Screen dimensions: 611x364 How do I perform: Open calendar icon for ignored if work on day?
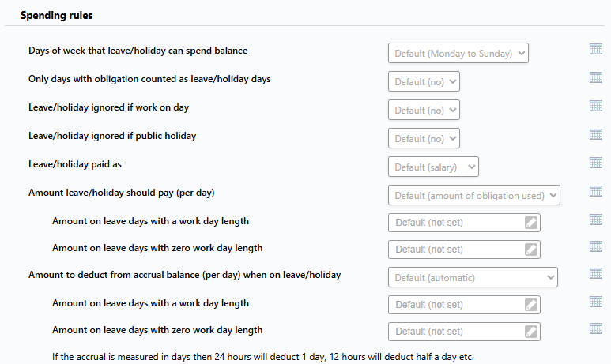(596, 106)
